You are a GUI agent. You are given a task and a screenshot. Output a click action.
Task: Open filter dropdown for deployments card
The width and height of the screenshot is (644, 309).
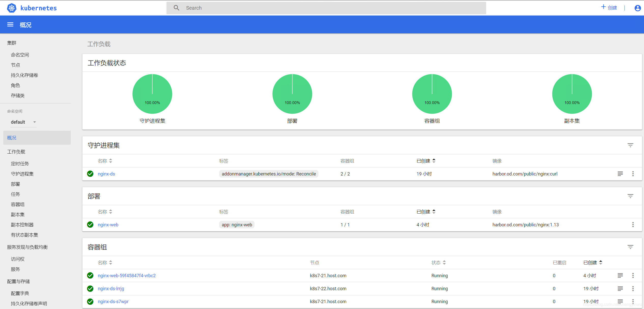630,196
